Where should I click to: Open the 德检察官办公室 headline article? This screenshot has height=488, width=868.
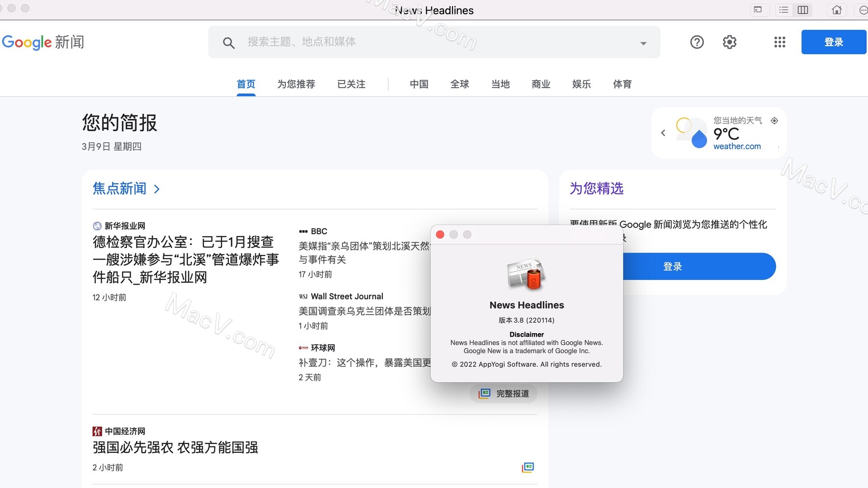point(186,259)
